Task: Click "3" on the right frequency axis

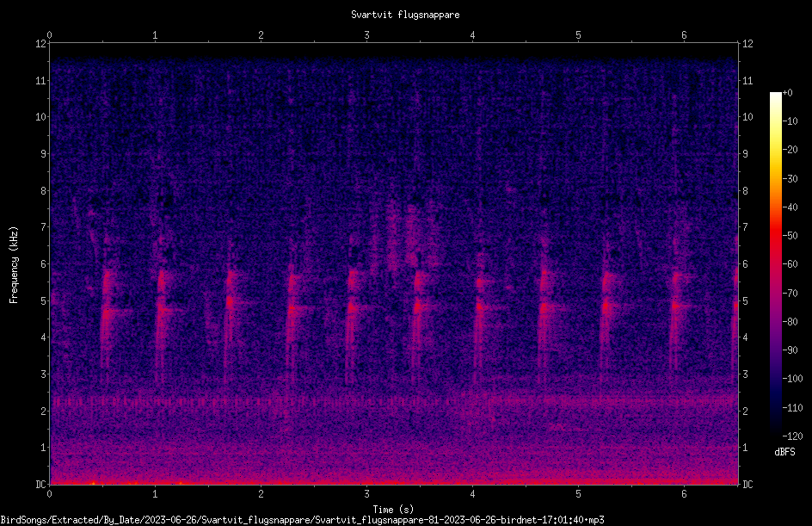Action: [745, 374]
